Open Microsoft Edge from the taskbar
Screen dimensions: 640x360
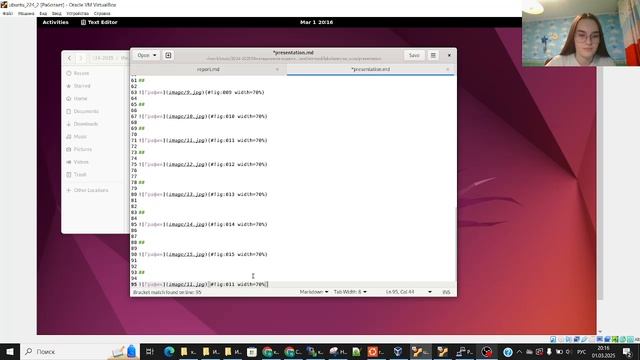(169, 351)
